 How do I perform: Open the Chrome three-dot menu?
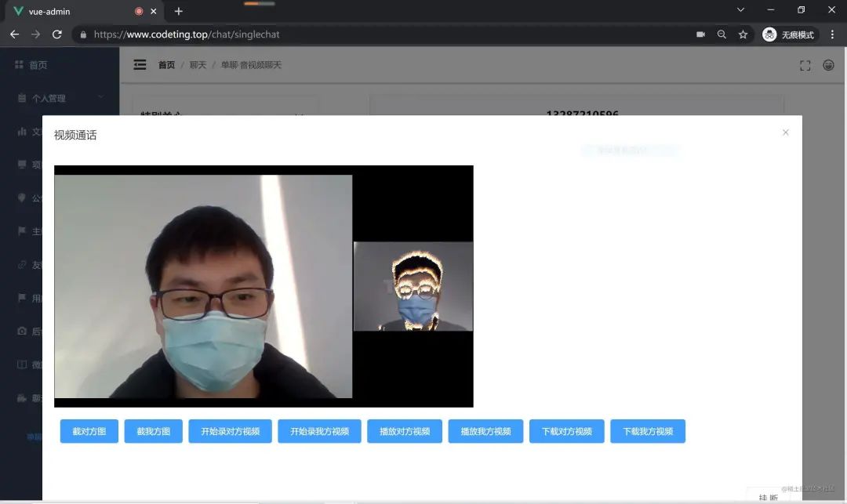pyautogui.click(x=832, y=34)
